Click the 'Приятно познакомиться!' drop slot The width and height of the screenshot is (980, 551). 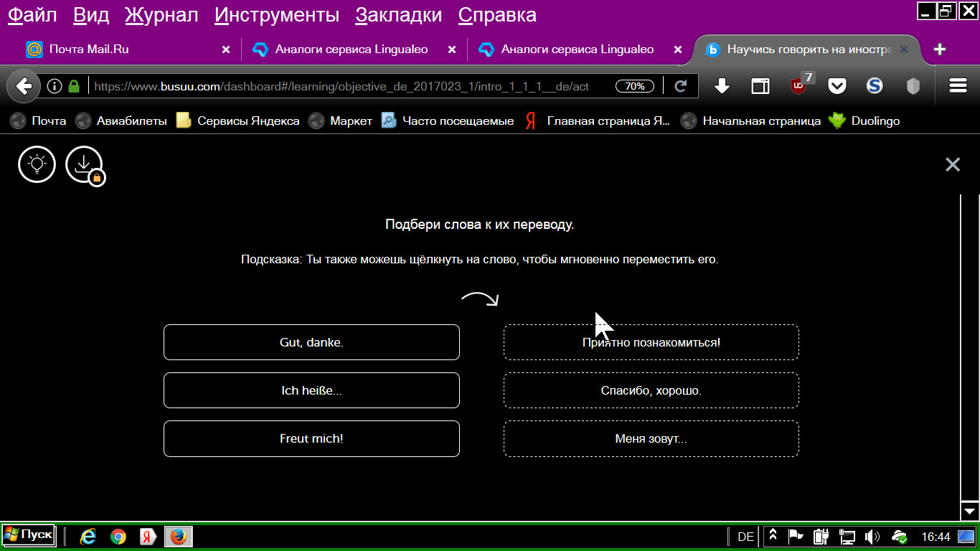point(651,342)
